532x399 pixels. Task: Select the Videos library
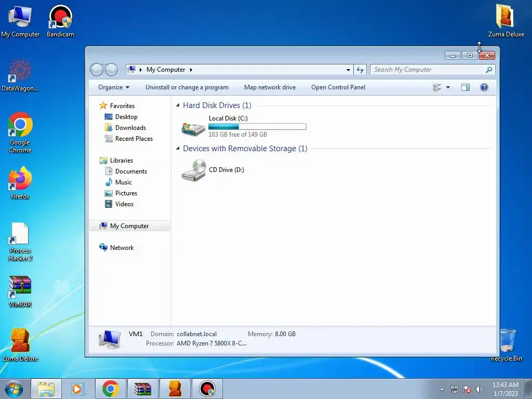click(124, 204)
